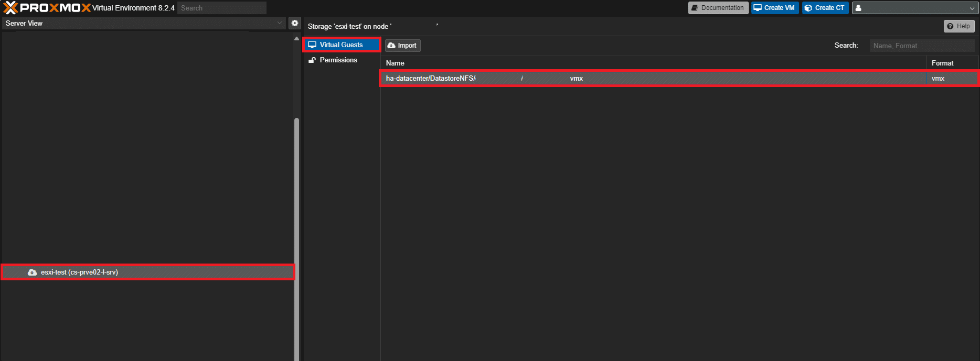Select the ha-datacenter/DatastoreNFS vmx row
Viewport: 980px width, 361px height.
(x=679, y=79)
